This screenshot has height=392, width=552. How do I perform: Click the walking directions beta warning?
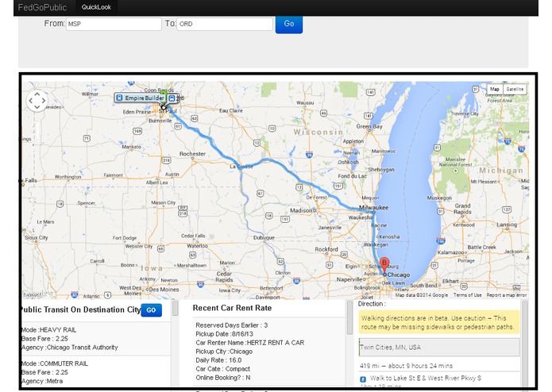(x=439, y=322)
